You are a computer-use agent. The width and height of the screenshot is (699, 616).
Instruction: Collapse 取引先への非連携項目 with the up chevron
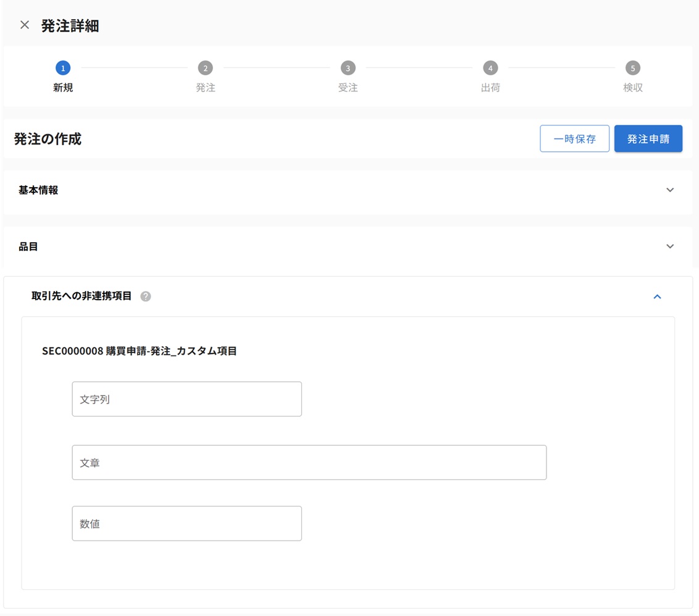point(657,297)
